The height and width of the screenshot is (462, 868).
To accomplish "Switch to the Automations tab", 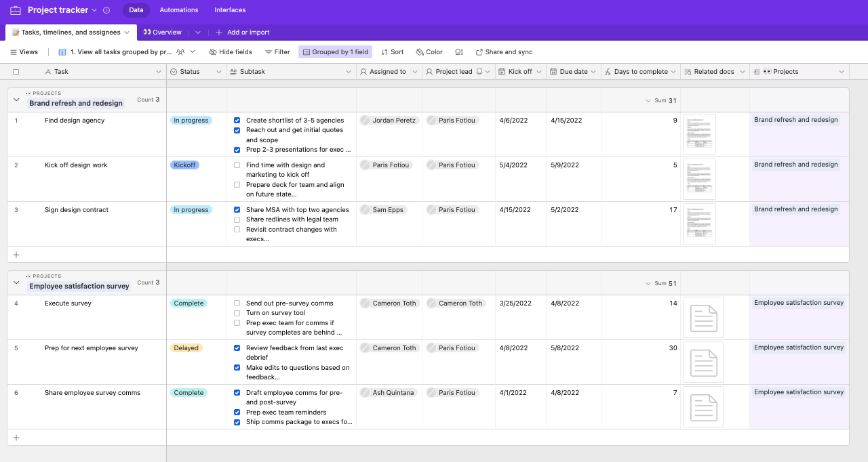I will 179,10.
